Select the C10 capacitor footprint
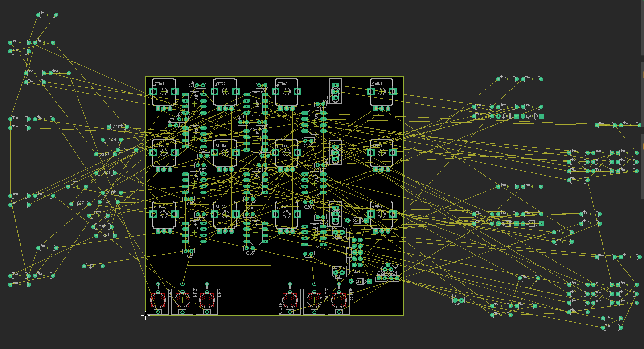The height and width of the screenshot is (349, 644). click(x=243, y=122)
